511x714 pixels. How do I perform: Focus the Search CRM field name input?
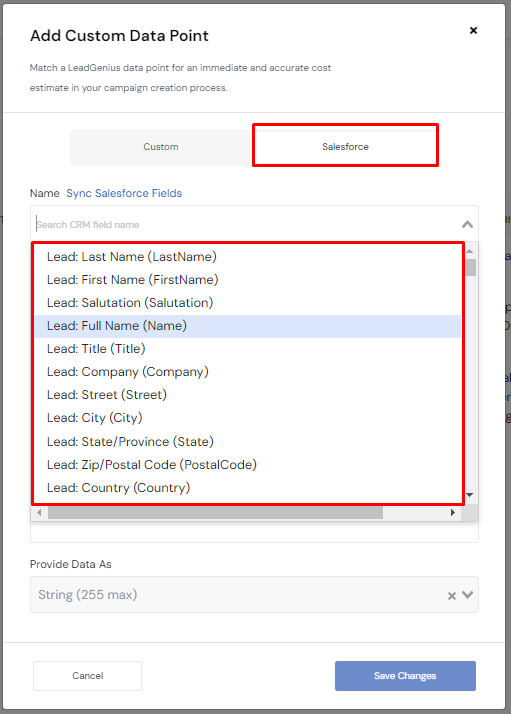pyautogui.click(x=246, y=224)
